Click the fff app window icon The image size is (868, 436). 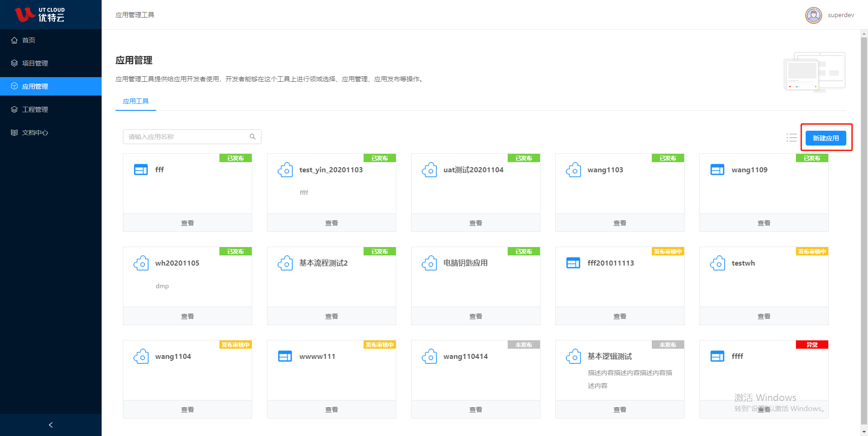coord(141,170)
